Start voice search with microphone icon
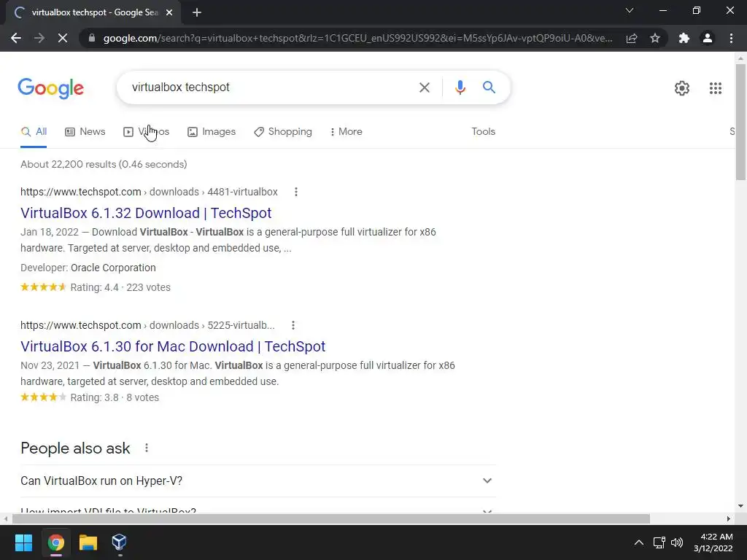 click(460, 87)
